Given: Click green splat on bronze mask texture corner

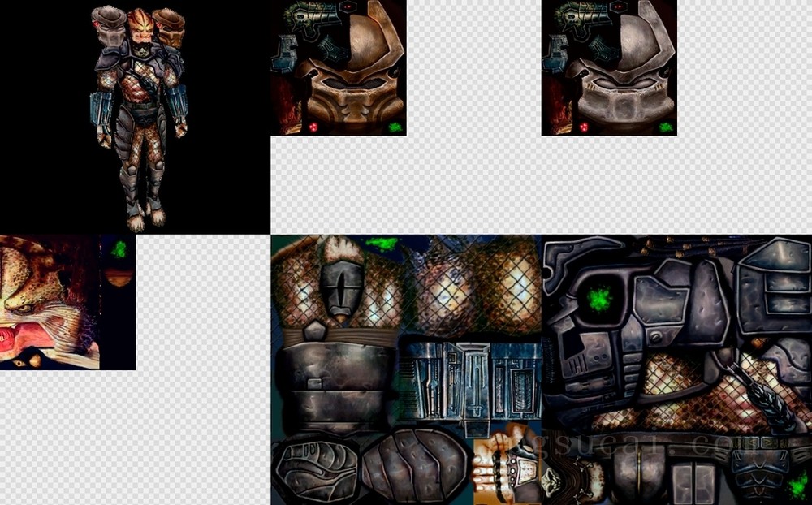Looking at the screenshot, I should [x=395, y=127].
